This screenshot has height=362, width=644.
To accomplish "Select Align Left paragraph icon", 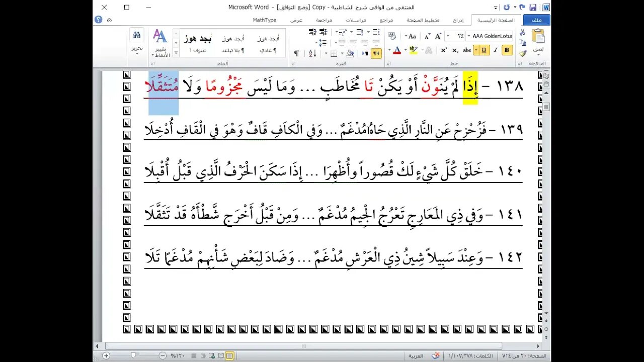I will pos(353,43).
